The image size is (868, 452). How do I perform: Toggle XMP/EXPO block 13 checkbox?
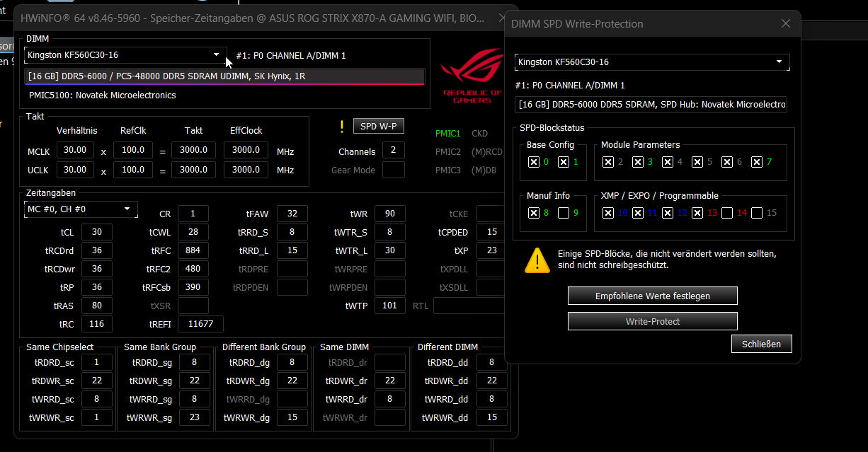pos(697,213)
